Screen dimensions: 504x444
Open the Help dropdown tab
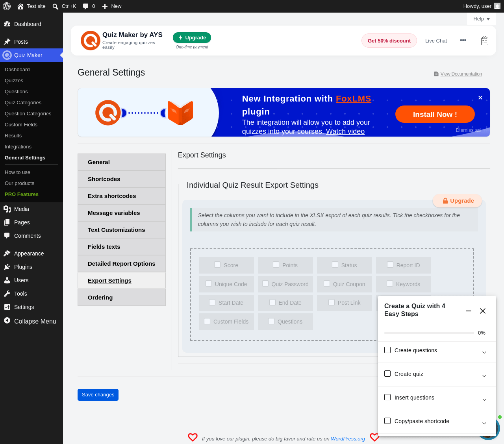482,19
